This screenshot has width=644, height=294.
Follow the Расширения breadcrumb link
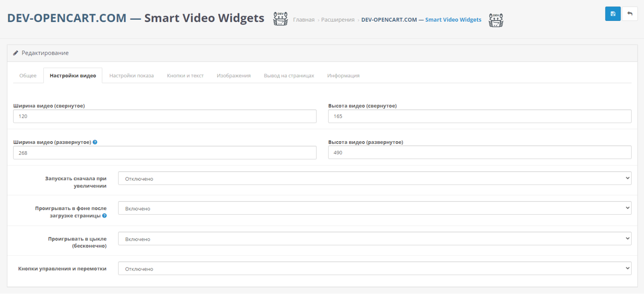pos(338,20)
